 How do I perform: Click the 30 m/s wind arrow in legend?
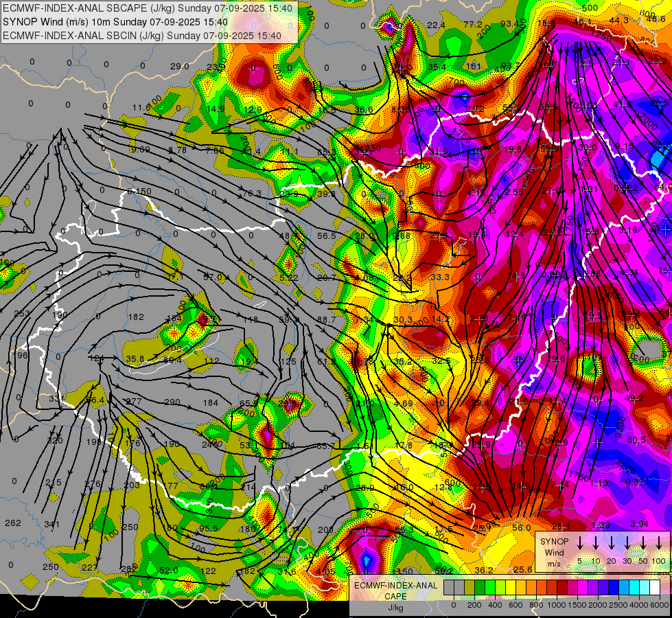tap(627, 543)
